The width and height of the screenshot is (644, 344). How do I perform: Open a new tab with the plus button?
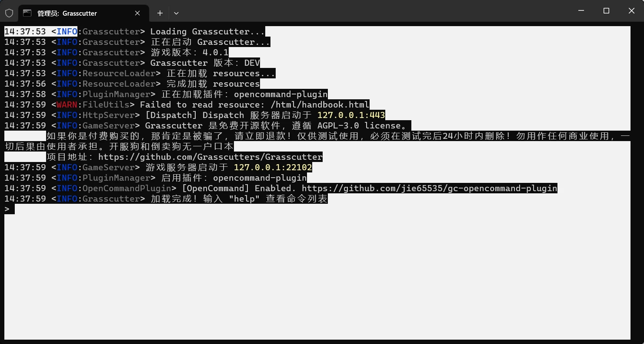160,13
